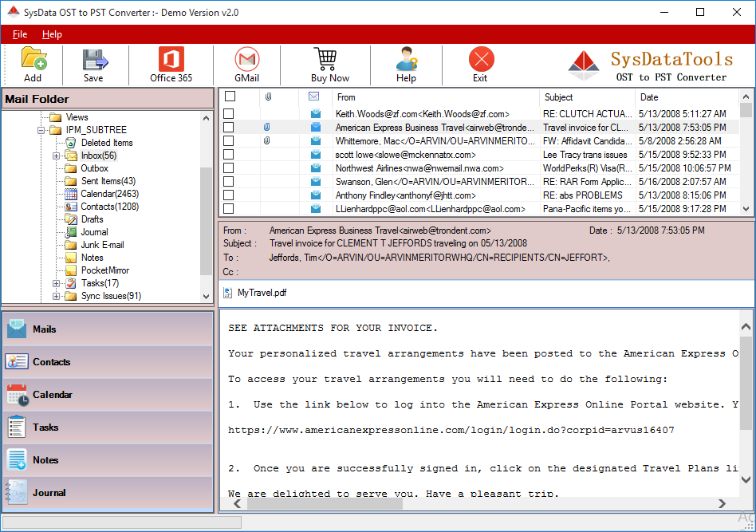Check the scott lowe email checkbox
The width and height of the screenshot is (756, 532).
click(229, 155)
